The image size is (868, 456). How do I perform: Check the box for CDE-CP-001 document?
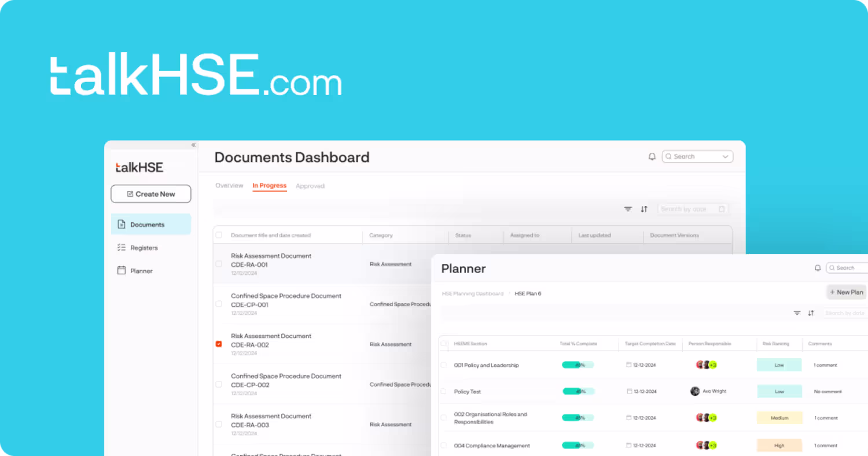(219, 304)
